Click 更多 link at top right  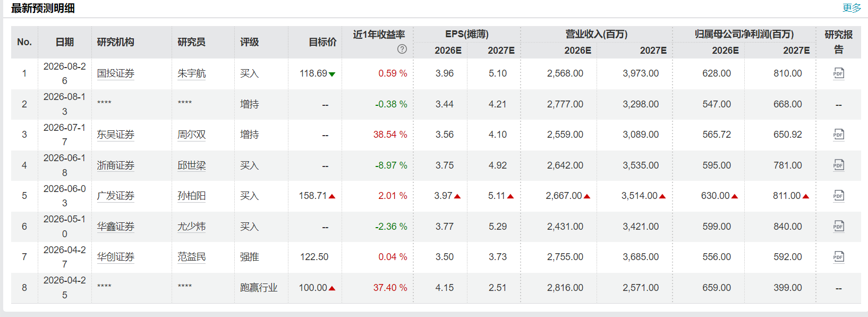click(x=852, y=8)
